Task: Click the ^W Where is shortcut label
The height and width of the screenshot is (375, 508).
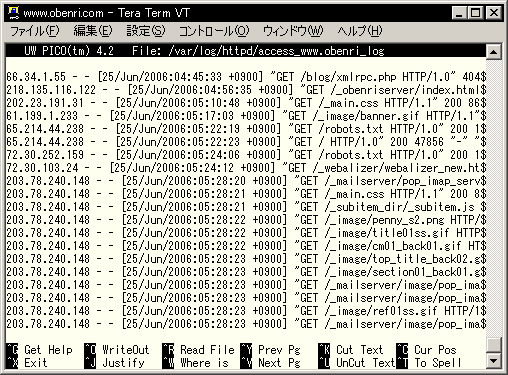Action: (x=195, y=363)
